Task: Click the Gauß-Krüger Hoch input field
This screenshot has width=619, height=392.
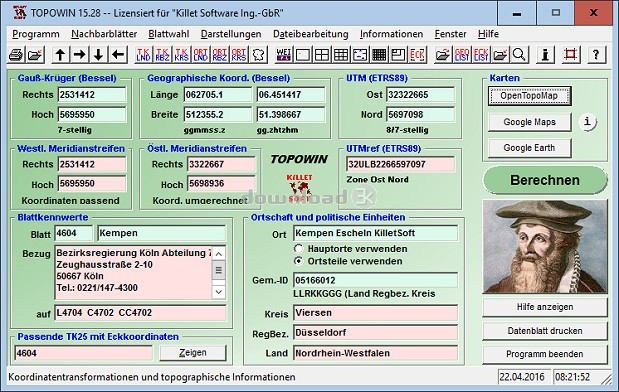Action: coord(92,114)
